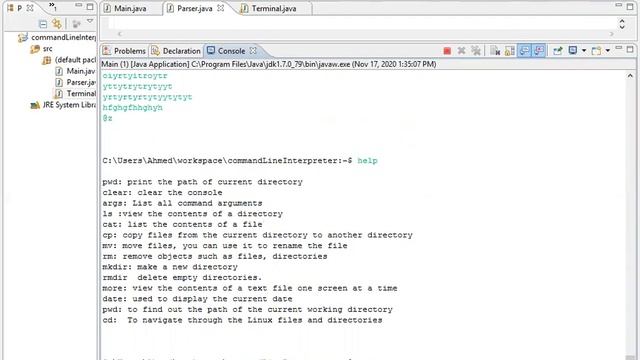Click the grayed Focus on Active Task icon
640x360 pixels.
point(76,24)
